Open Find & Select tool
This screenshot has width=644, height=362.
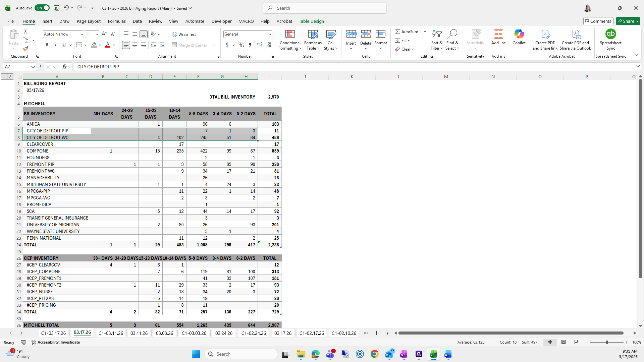click(452, 40)
